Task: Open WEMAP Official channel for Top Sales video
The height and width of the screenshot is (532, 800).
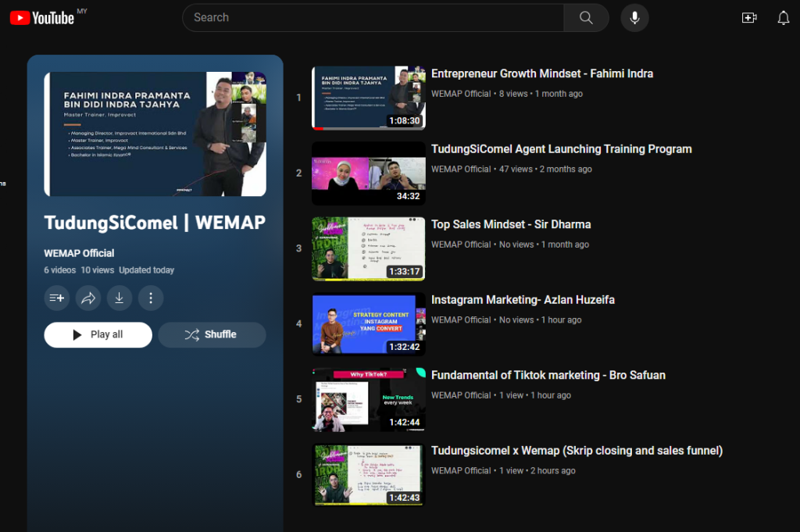Action: (461, 245)
